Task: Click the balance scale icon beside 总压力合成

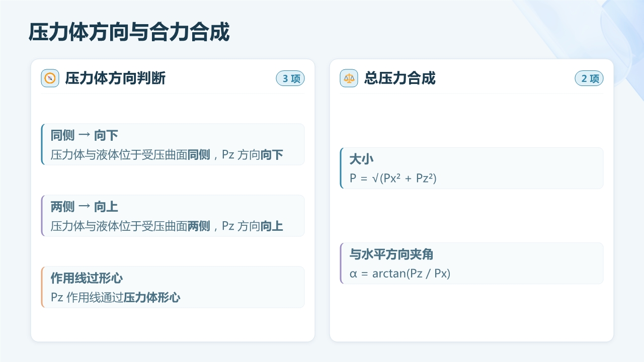Action: [349, 78]
